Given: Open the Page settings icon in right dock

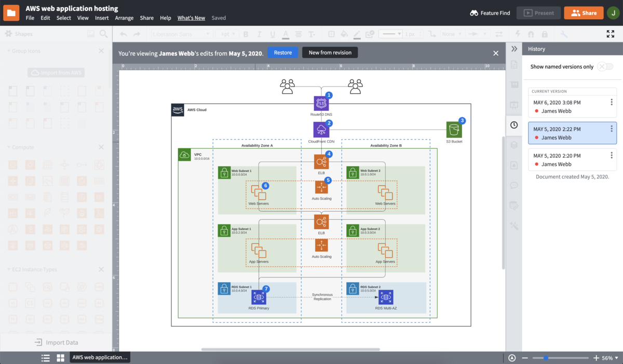Looking at the screenshot, I should coord(514,64).
